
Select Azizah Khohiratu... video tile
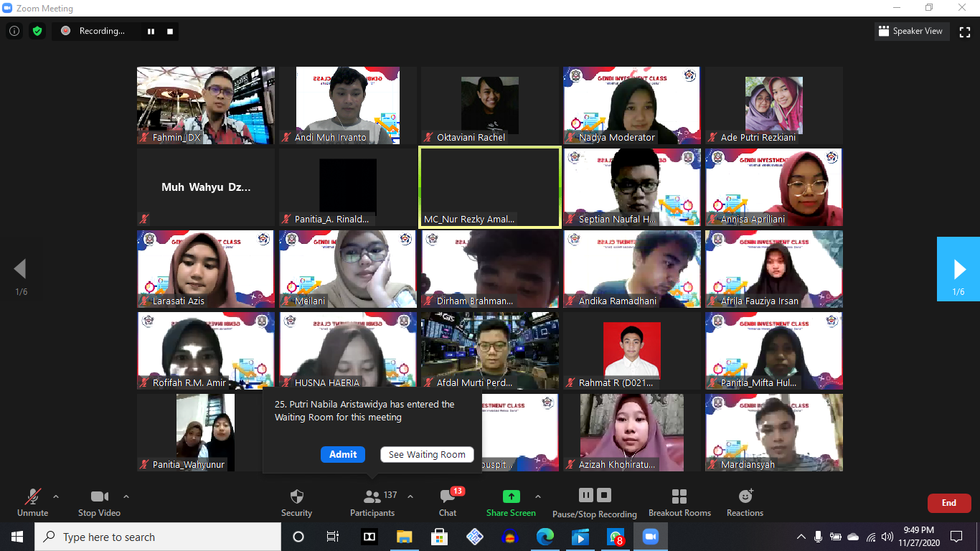click(x=632, y=433)
